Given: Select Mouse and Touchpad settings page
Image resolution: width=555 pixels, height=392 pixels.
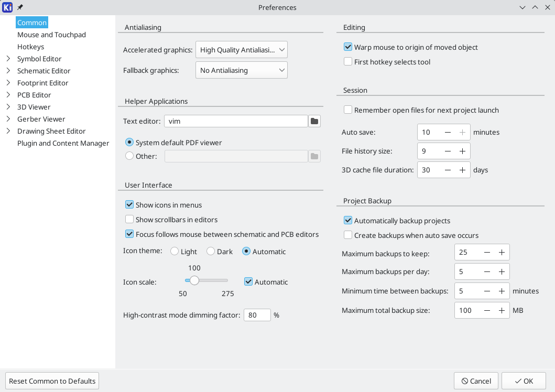Looking at the screenshot, I should click(x=51, y=35).
